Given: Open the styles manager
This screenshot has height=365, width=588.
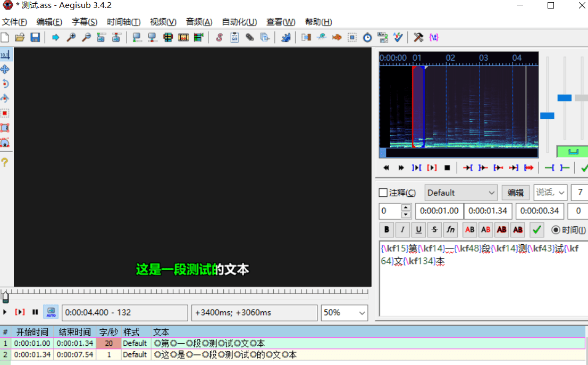Looking at the screenshot, I should pos(220,37).
